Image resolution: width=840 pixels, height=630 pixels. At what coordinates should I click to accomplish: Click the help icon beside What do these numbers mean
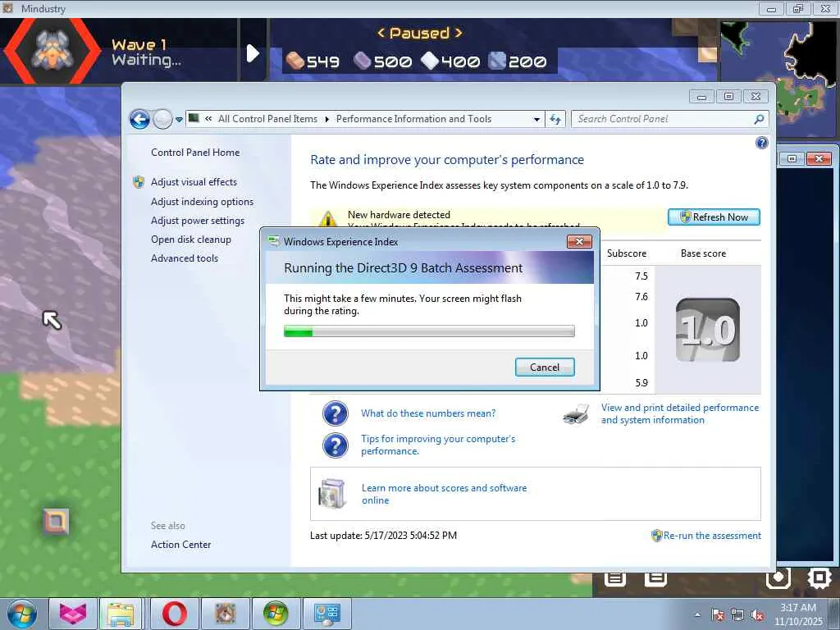[x=336, y=413]
